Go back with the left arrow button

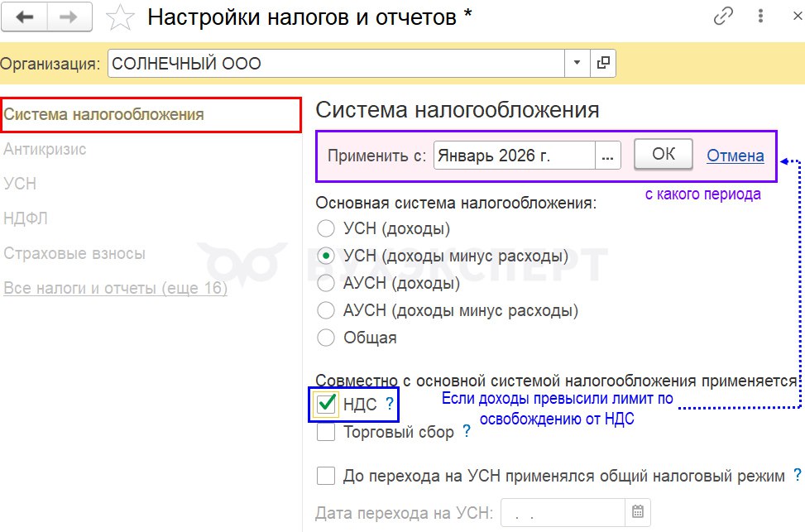coord(24,17)
